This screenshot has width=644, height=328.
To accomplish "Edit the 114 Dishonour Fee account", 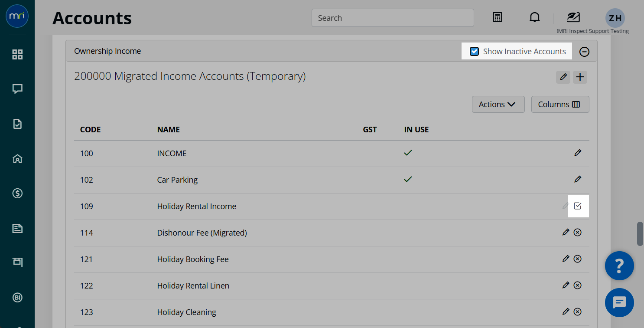I will (566, 233).
